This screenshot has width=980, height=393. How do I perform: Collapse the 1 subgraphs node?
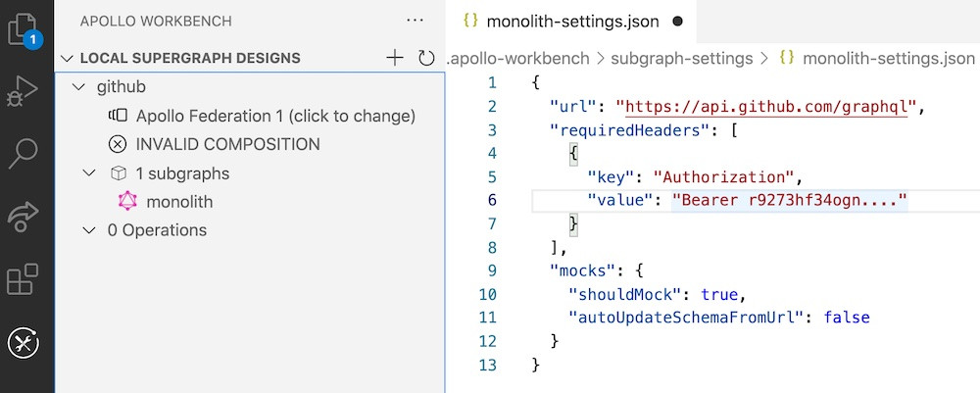point(90,173)
